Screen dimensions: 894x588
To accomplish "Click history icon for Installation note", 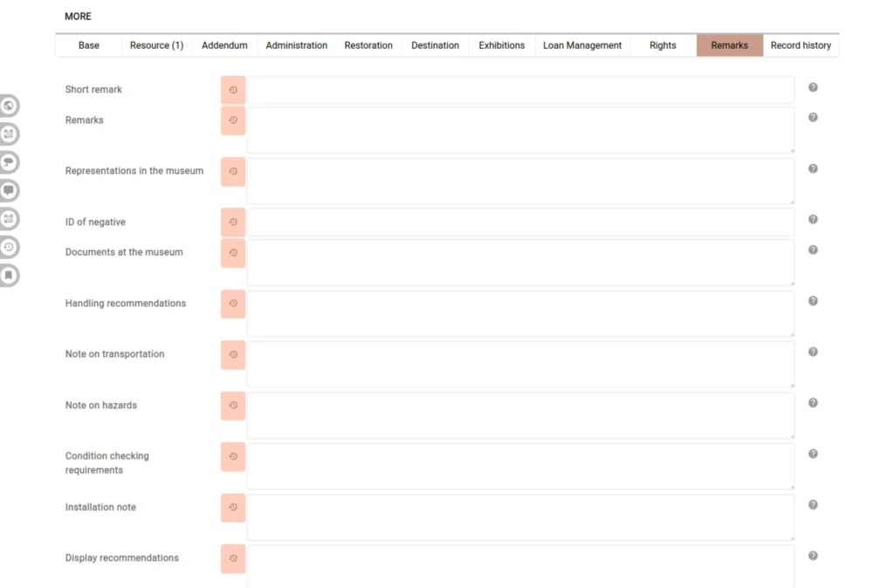I will 232,508.
